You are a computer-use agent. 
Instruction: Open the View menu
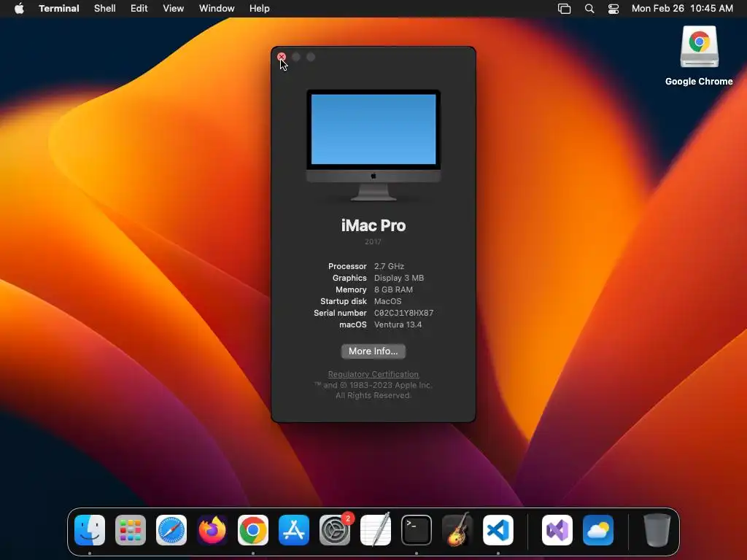click(174, 9)
